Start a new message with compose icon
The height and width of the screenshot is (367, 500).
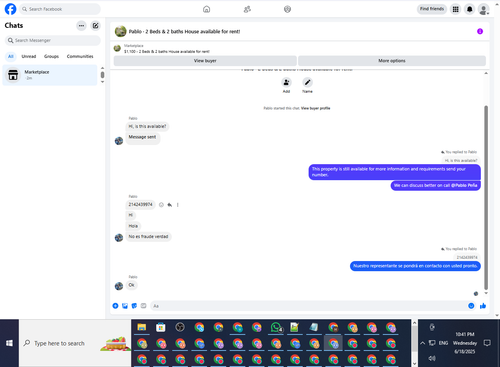(x=95, y=26)
